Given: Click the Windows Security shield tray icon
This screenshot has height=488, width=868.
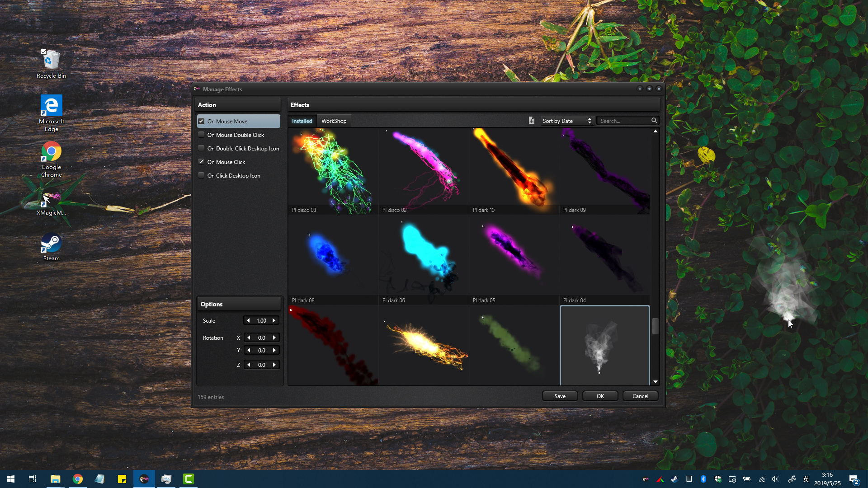Looking at the screenshot, I should [x=717, y=479].
